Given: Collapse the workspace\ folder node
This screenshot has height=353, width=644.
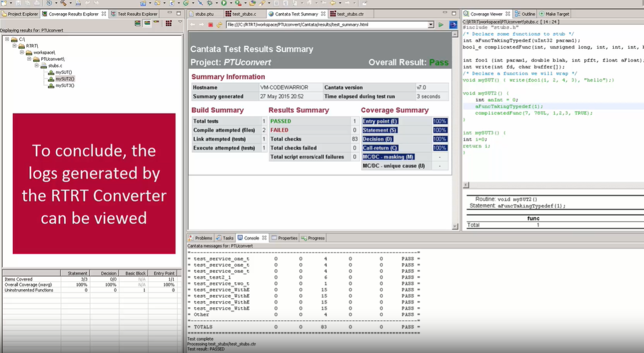Looking at the screenshot, I should (22, 52).
